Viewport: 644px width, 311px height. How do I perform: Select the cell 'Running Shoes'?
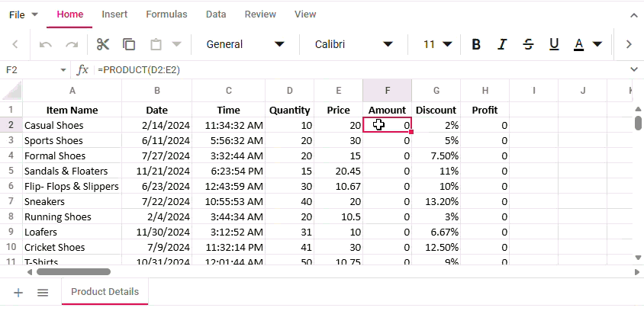click(72, 216)
